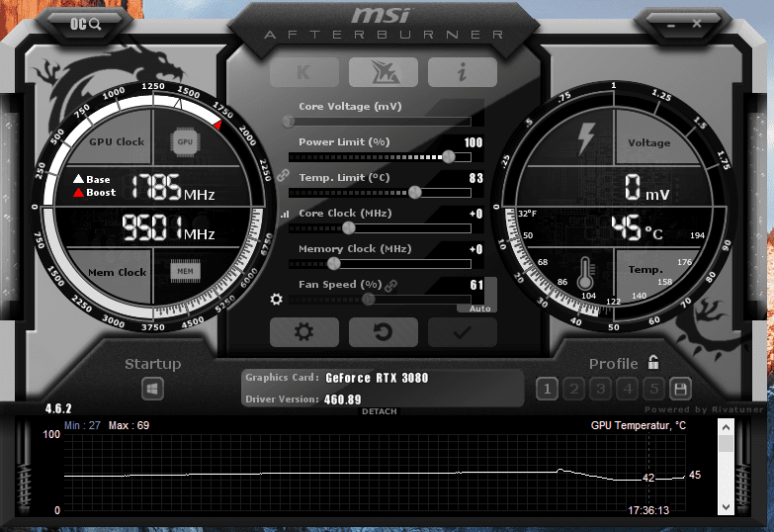
Task: Click the lightning bolt voltage icon
Action: 586,138
